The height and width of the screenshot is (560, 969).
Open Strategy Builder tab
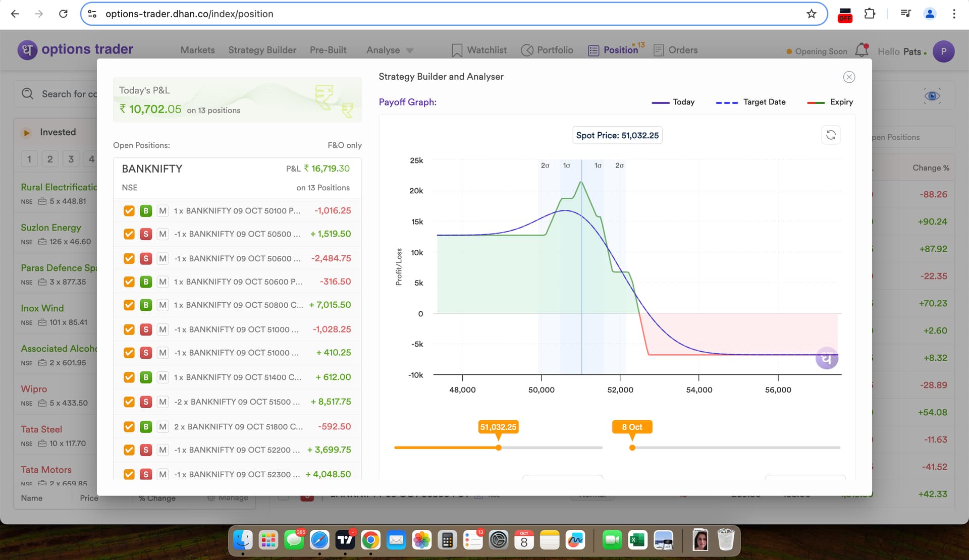coord(262,50)
